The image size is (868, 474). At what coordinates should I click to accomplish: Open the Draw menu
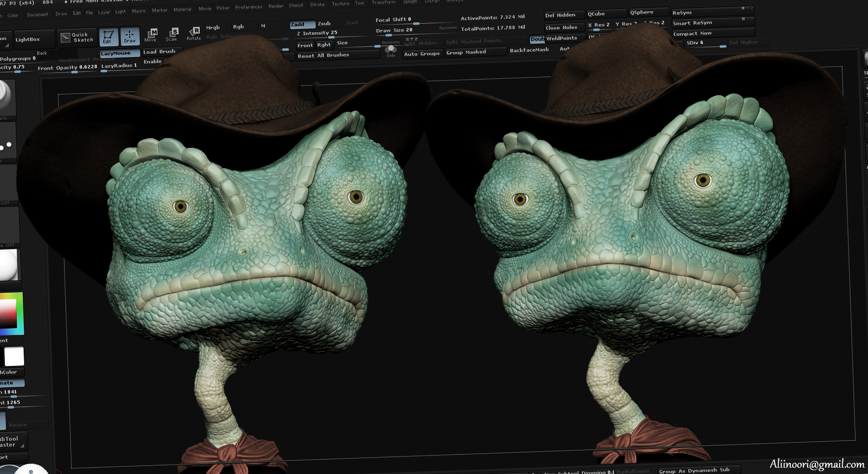coord(61,14)
